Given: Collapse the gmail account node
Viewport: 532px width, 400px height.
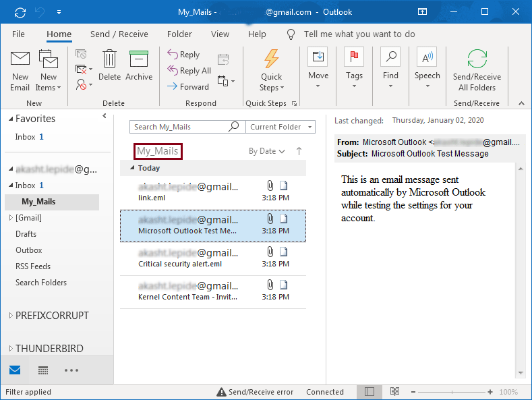Looking at the screenshot, I should point(11,169).
